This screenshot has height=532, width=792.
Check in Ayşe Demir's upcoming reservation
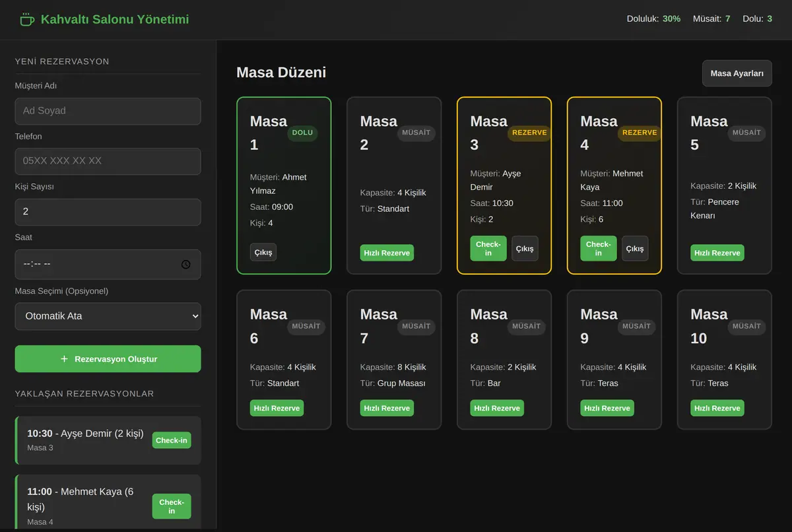coord(172,440)
